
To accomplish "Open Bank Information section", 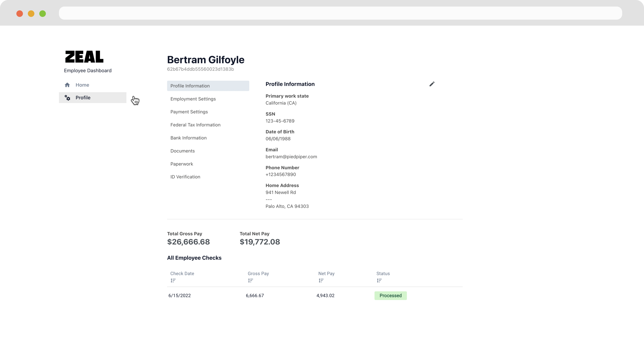I will point(188,138).
